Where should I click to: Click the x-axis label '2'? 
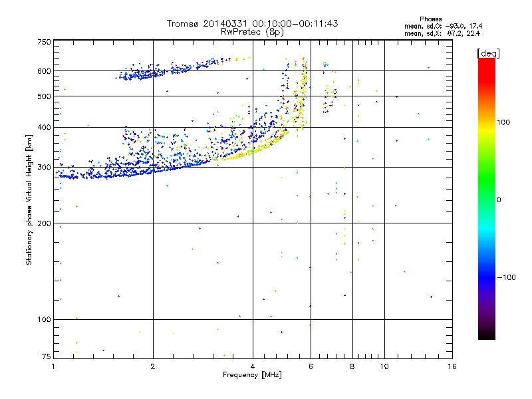tap(153, 366)
